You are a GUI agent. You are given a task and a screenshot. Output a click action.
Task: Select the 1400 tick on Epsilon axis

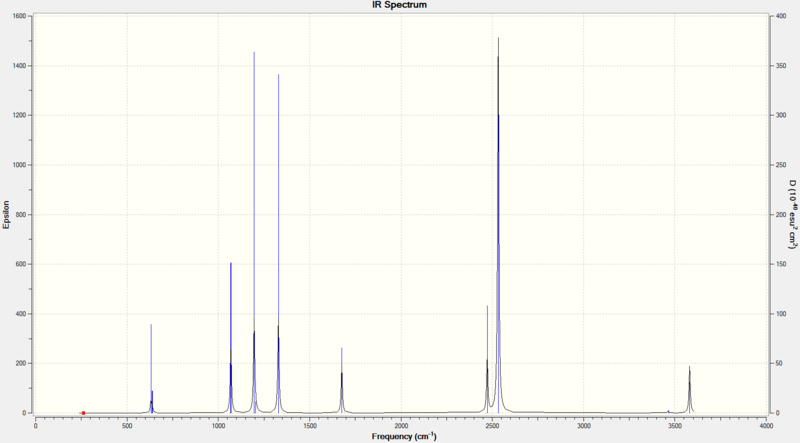click(x=19, y=66)
